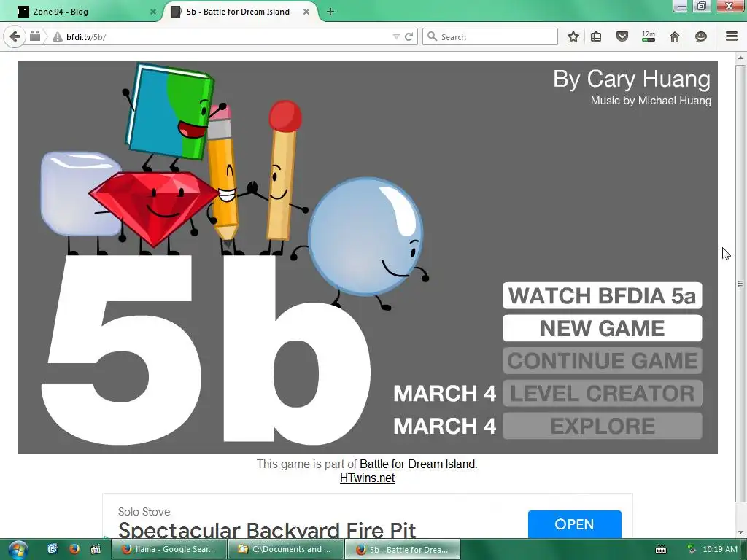Click the vertical scrollbar thumb
The width and height of the screenshot is (747, 560).
(x=740, y=284)
